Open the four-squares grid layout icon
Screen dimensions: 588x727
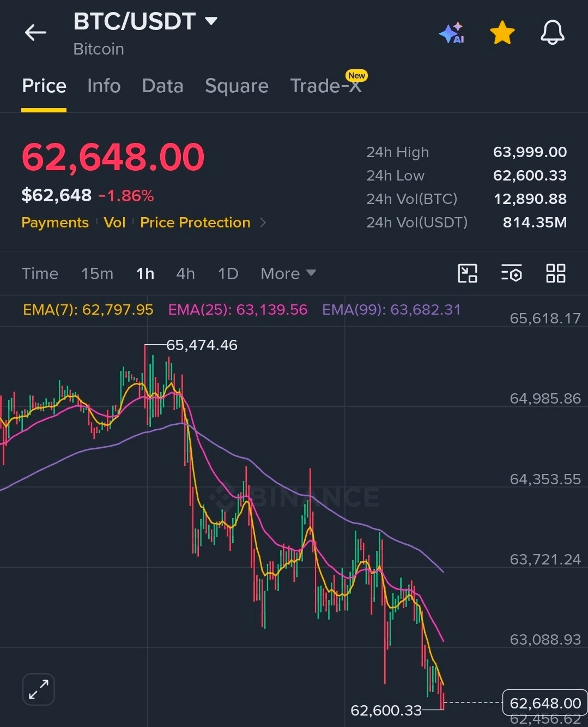click(x=556, y=273)
